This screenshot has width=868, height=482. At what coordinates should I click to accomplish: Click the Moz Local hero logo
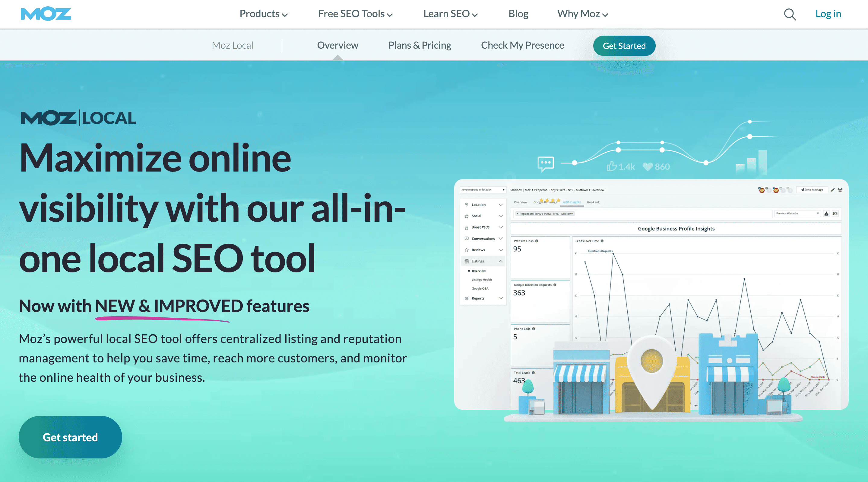[78, 118]
